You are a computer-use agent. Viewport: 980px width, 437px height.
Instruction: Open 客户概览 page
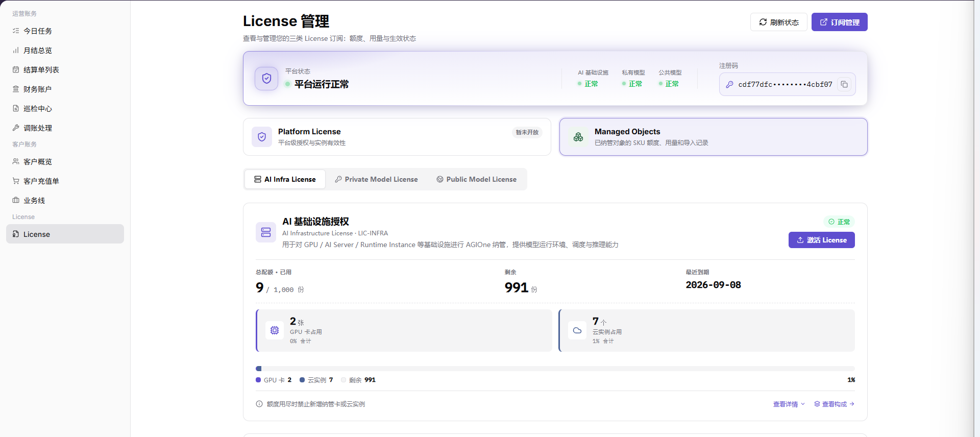click(x=65, y=162)
